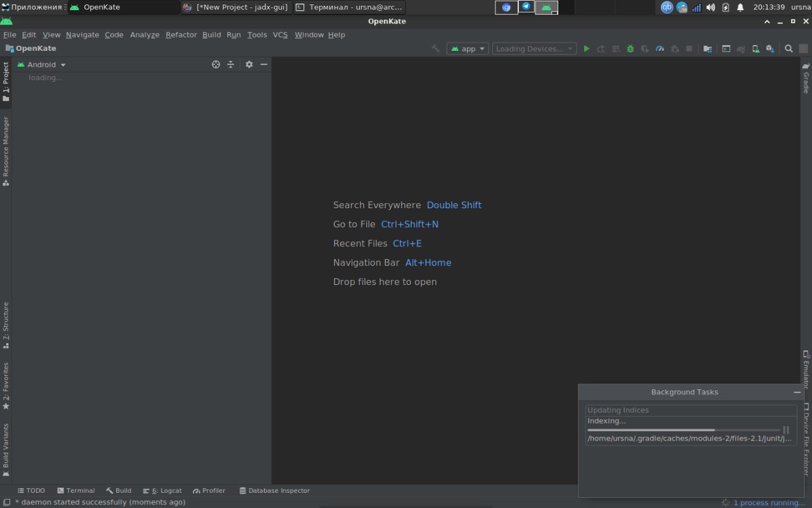Viewport: 812px width, 508px height.
Task: Open the Project Structure folder icon
Action: tap(707, 49)
